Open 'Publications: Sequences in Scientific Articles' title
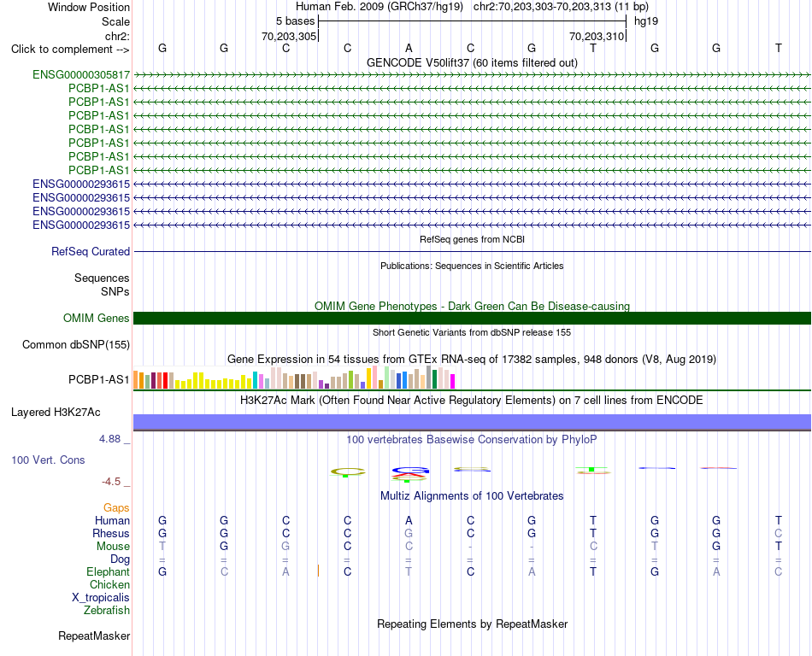The height and width of the screenshot is (656, 812). pos(472,266)
